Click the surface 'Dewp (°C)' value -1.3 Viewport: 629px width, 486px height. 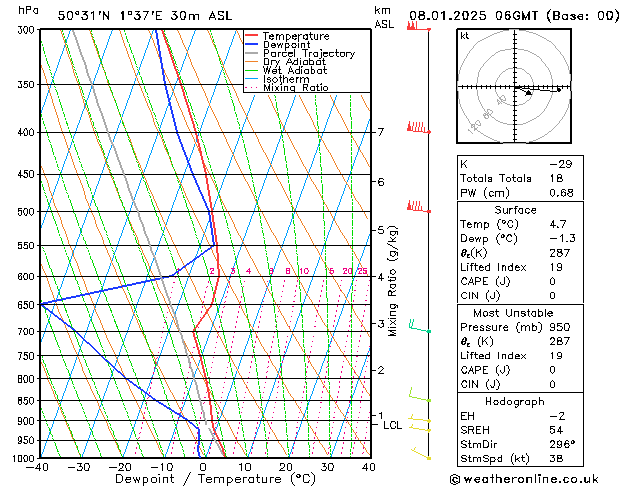(x=562, y=239)
